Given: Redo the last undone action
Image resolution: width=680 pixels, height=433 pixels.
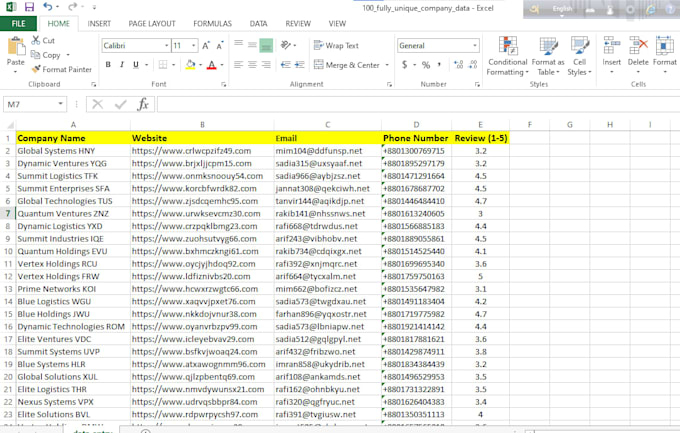Looking at the screenshot, I should point(72,7).
